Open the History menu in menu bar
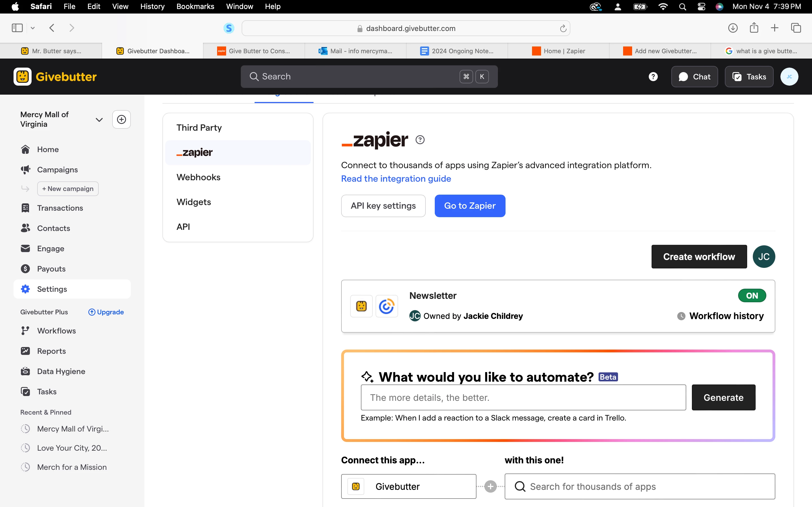 [152, 6]
